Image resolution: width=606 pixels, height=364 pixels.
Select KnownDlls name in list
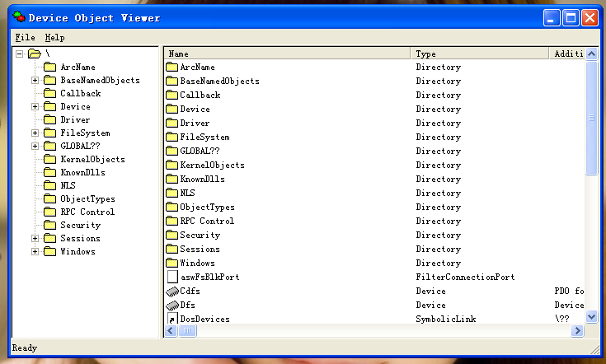pyautogui.click(x=202, y=179)
